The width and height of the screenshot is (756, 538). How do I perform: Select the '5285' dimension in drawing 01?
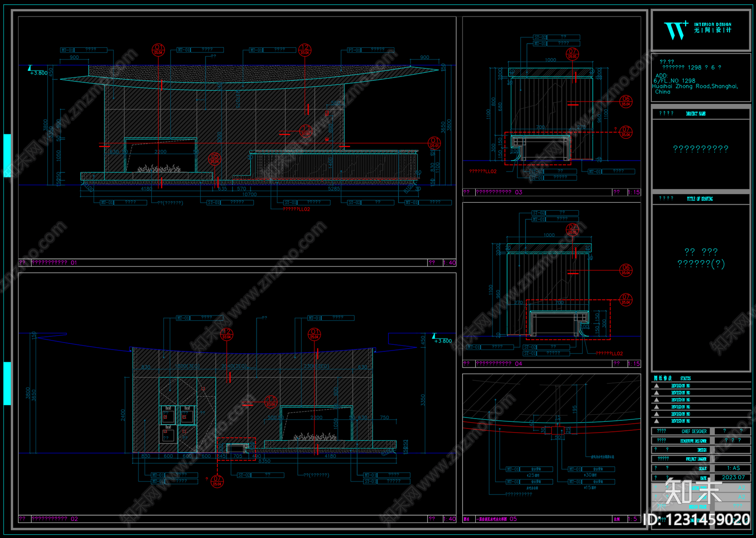pyautogui.click(x=334, y=188)
